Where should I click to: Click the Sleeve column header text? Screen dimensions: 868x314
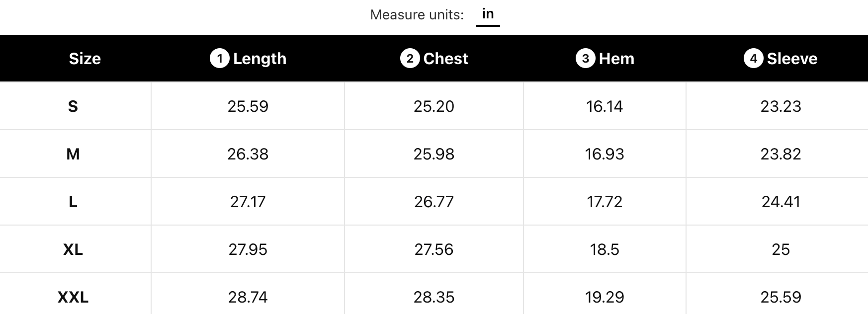click(x=792, y=59)
